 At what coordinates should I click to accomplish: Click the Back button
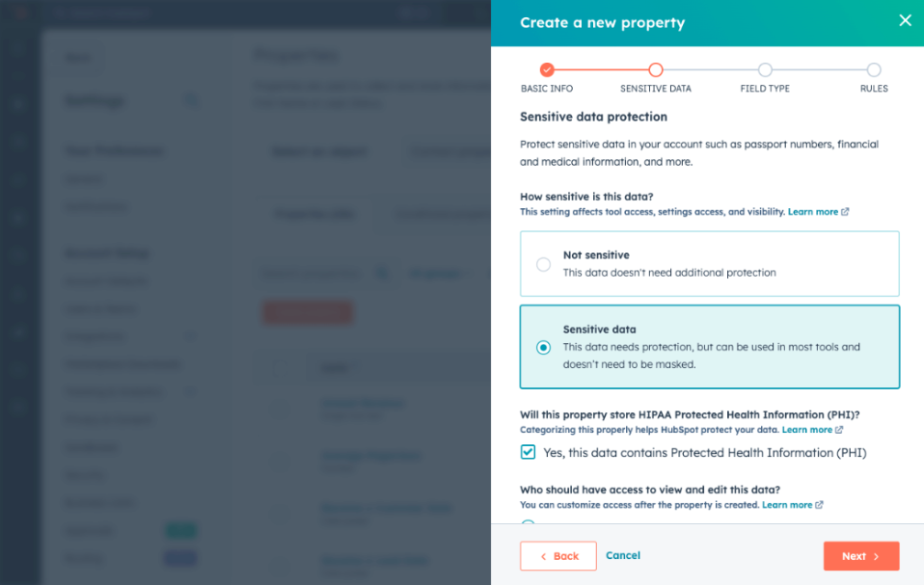pyautogui.click(x=558, y=556)
